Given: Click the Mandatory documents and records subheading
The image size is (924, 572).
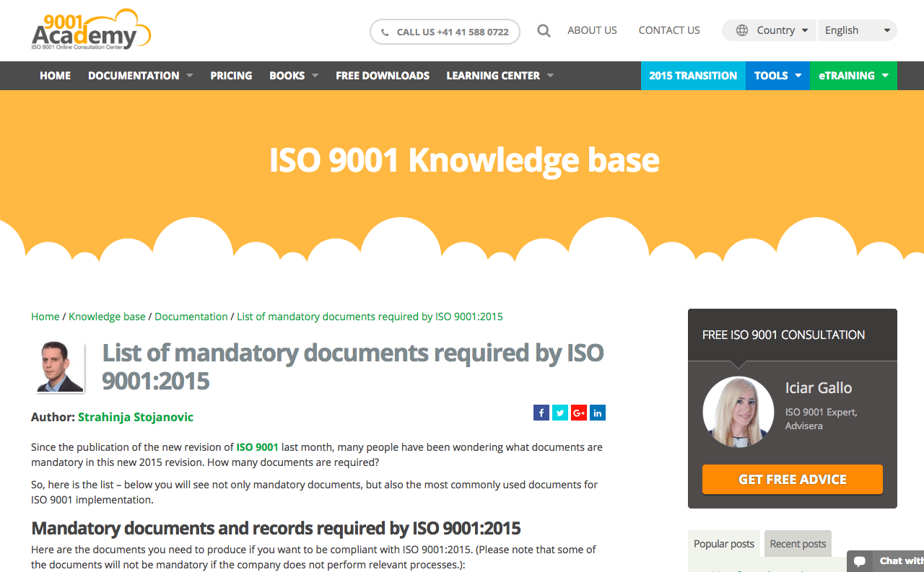Looking at the screenshot, I should 276,528.
